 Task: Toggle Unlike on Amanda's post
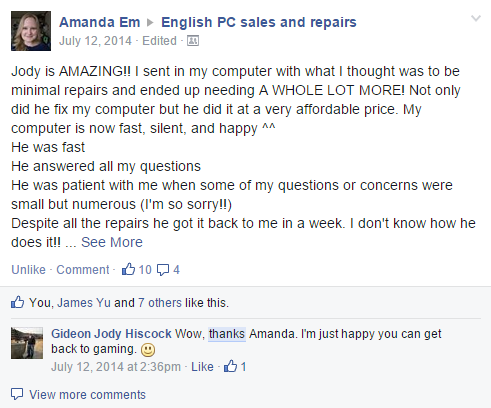click(x=28, y=269)
